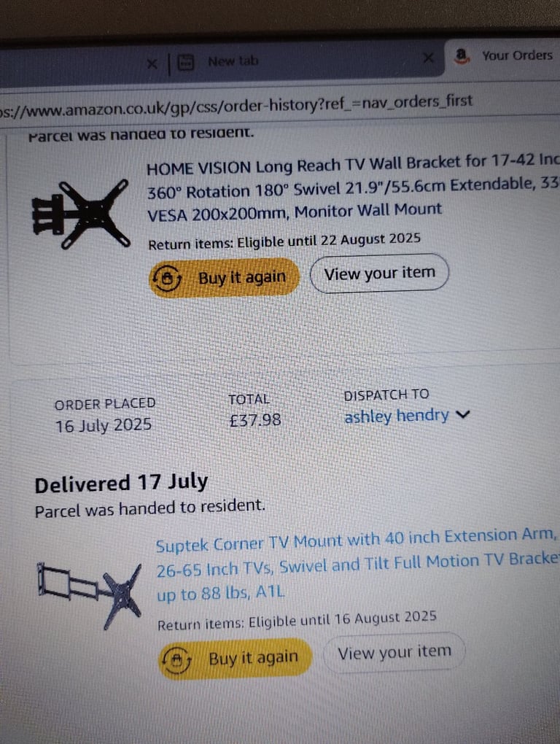The image size is (560, 744).
Task: Expand the chevron next to ashley hendry
Action: pyautogui.click(x=462, y=414)
